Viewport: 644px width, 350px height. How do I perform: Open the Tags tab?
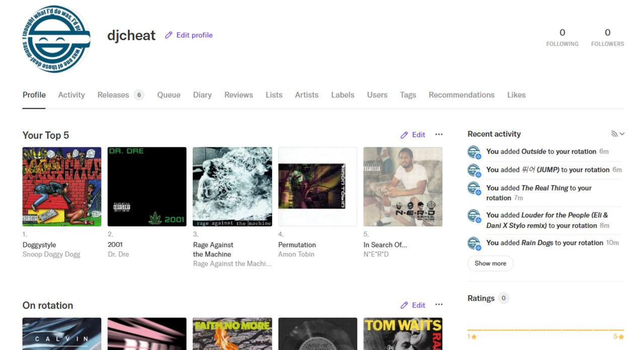408,95
